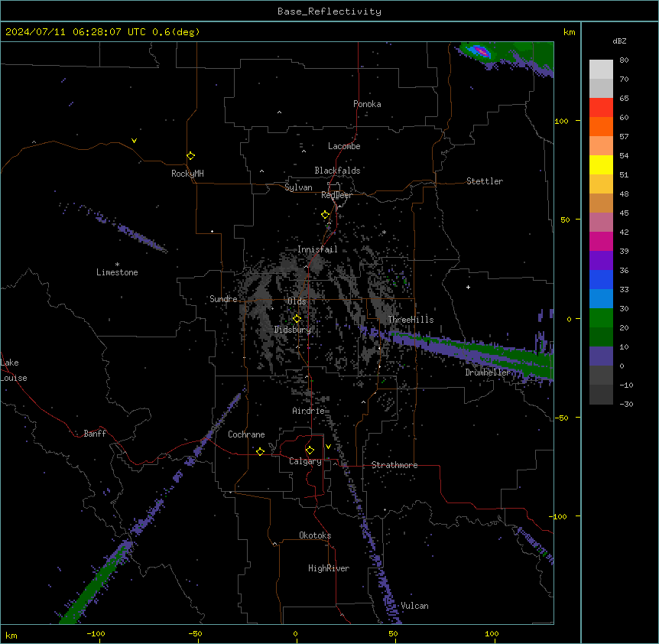Click the bottom axis 0 tick label

pos(295,633)
